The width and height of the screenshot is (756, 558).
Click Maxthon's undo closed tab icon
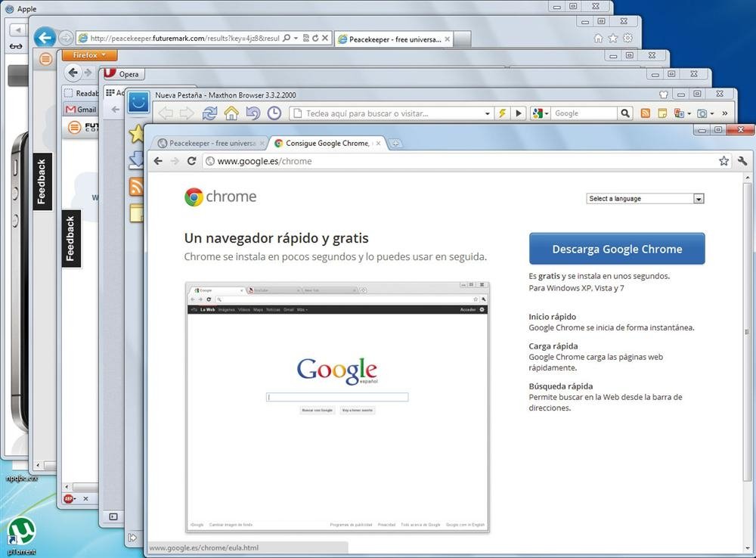[253, 113]
